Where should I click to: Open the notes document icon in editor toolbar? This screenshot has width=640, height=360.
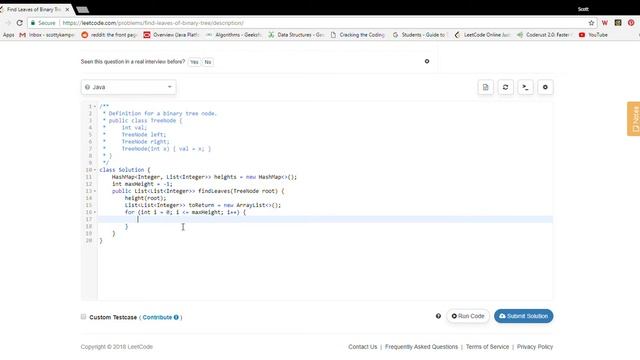pos(485,87)
